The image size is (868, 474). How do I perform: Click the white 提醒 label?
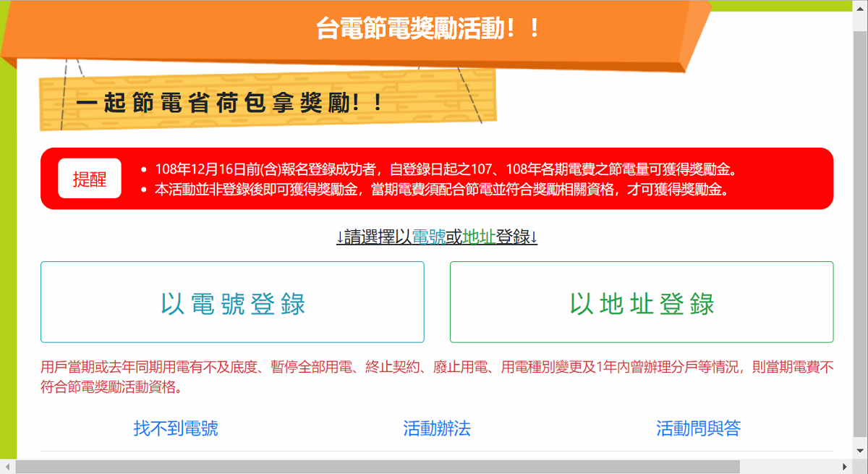tap(90, 179)
